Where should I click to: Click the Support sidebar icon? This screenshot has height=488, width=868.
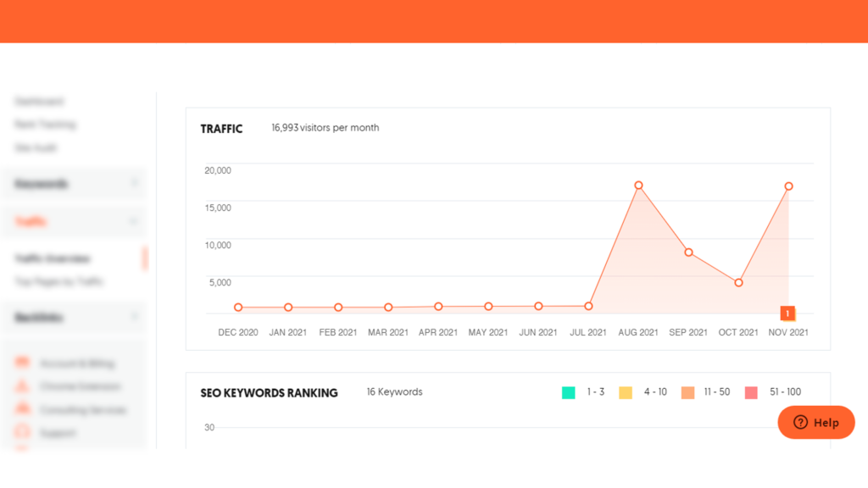[x=22, y=431]
